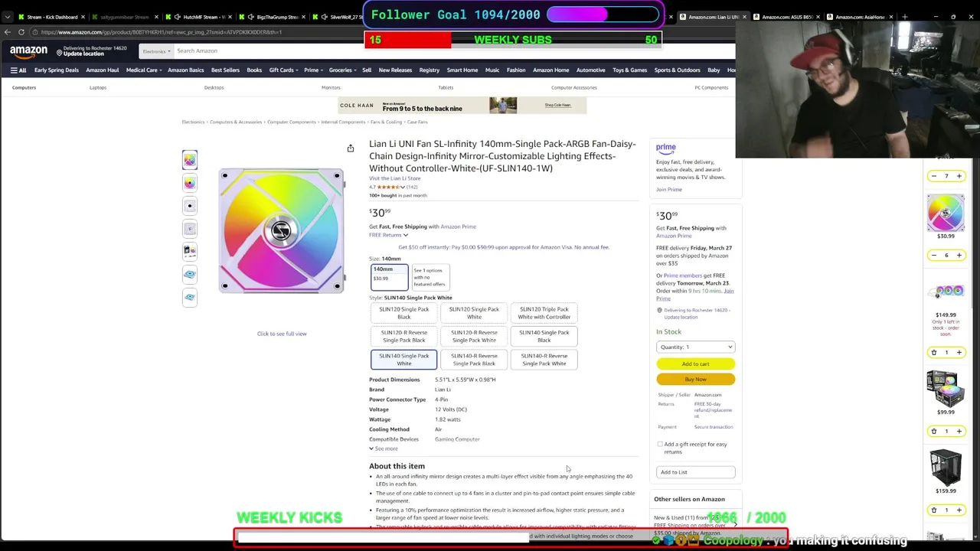
Task: Click Add to cart button
Action: point(695,364)
